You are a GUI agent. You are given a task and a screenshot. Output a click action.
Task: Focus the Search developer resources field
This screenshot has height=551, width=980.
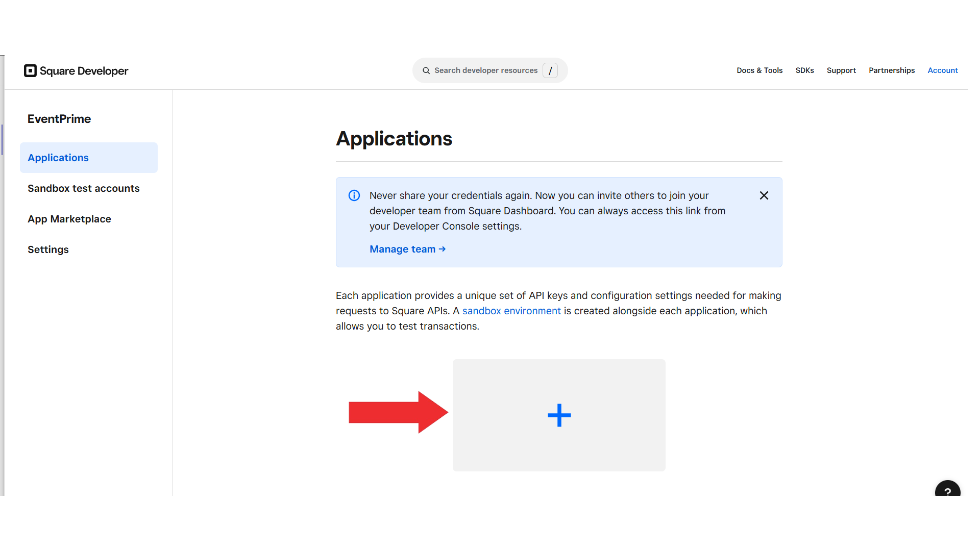point(485,70)
